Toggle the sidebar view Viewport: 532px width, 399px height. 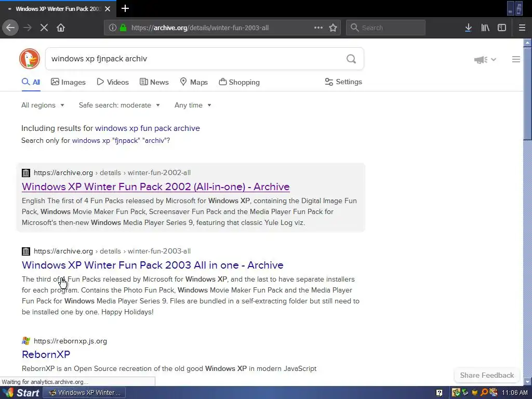[x=502, y=28]
